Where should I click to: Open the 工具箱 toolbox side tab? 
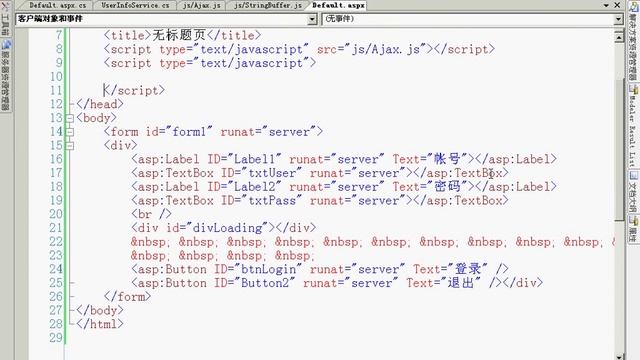(x=5, y=18)
